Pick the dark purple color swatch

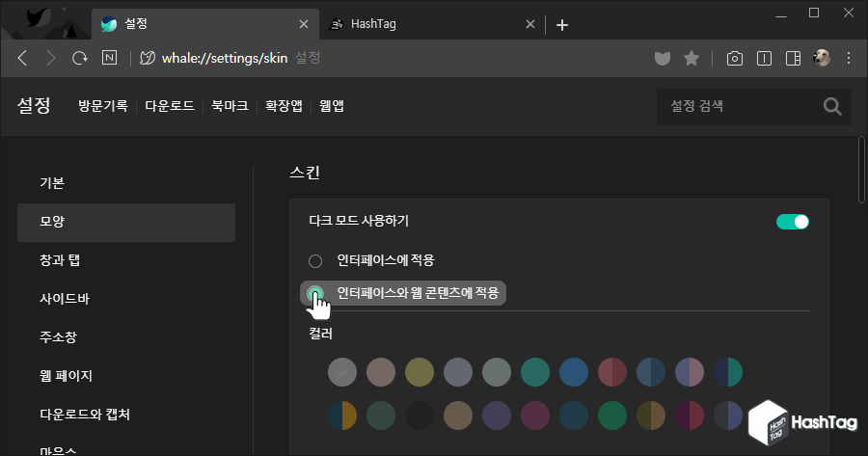click(x=497, y=416)
